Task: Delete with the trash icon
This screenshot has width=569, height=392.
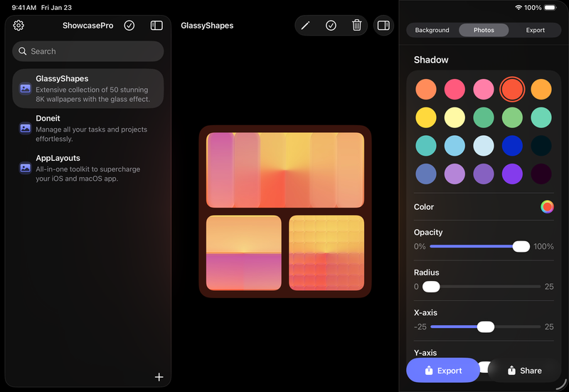Action: click(x=356, y=26)
